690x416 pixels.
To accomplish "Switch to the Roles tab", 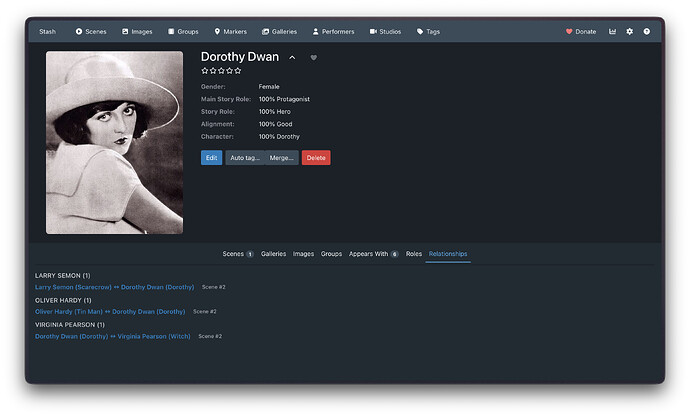I will click(414, 254).
